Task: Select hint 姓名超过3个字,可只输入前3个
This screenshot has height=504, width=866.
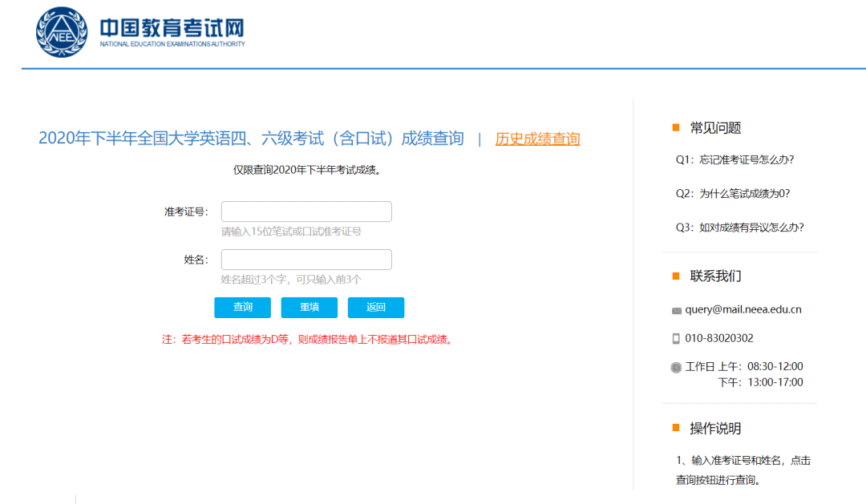Action: pyautogui.click(x=291, y=280)
